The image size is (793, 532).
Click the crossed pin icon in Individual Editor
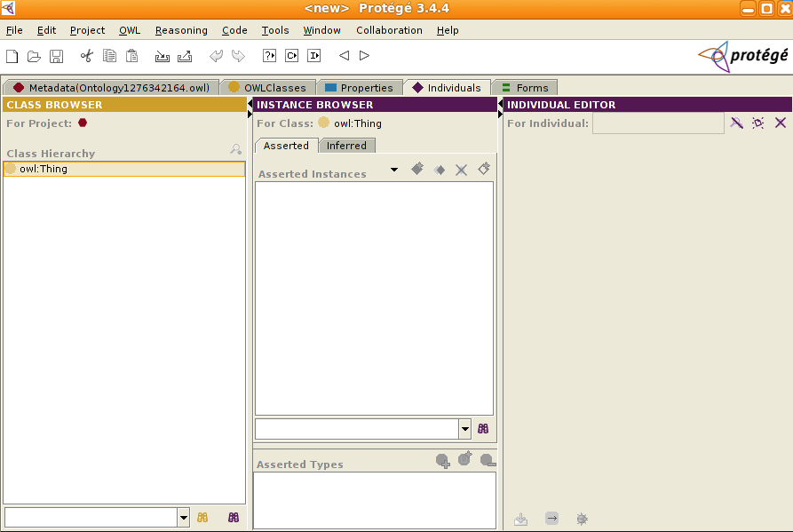736,123
